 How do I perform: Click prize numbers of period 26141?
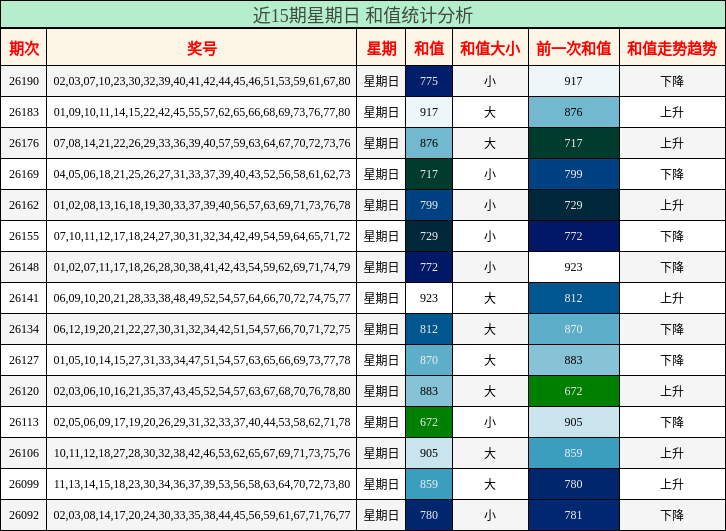pos(201,299)
